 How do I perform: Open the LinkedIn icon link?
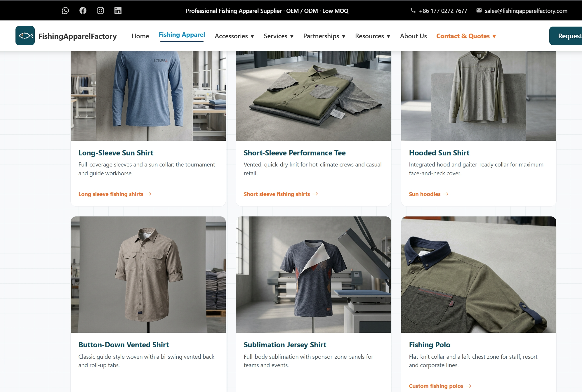(x=118, y=11)
